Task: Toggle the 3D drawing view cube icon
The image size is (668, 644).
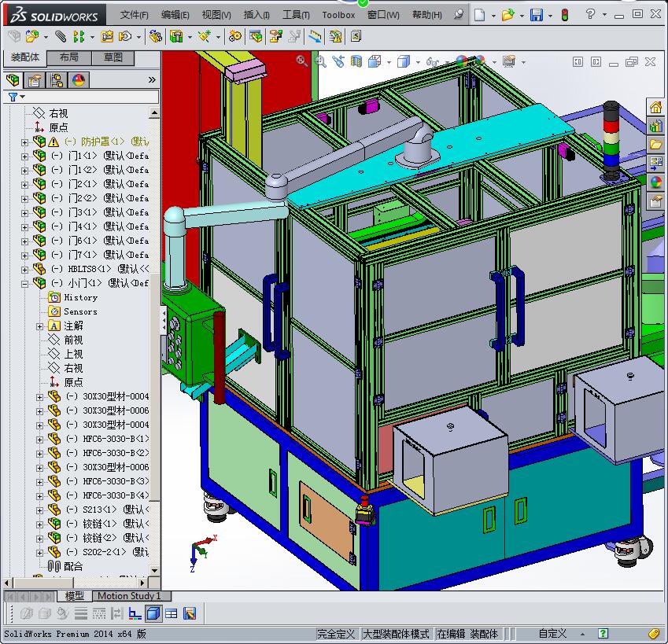Action: pos(153,613)
